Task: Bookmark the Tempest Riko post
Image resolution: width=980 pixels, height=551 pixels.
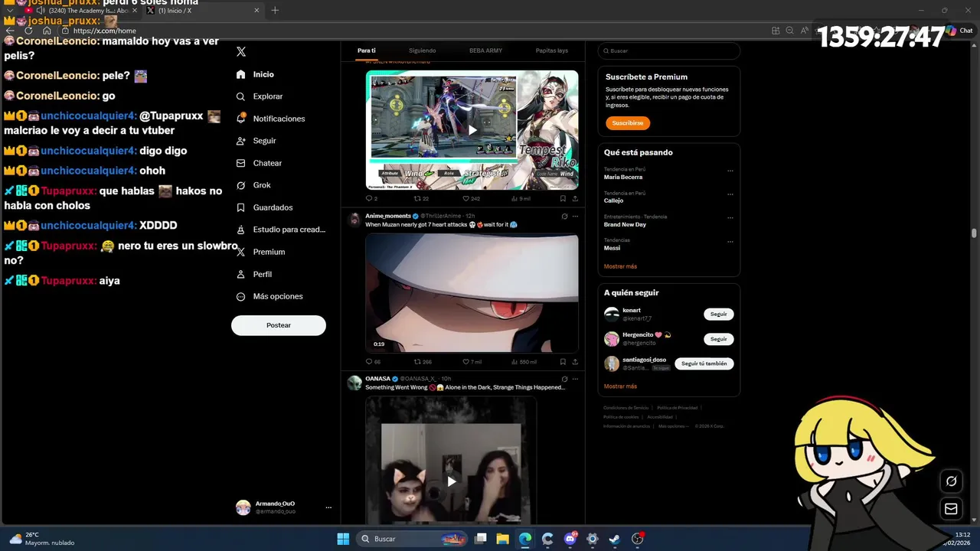Action: pos(563,198)
